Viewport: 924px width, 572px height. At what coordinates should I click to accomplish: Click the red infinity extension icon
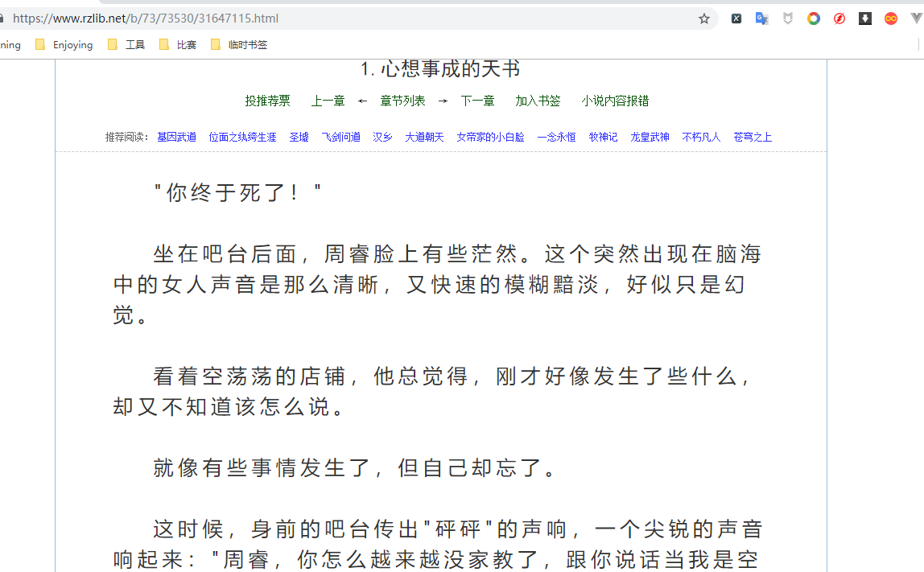click(x=890, y=19)
